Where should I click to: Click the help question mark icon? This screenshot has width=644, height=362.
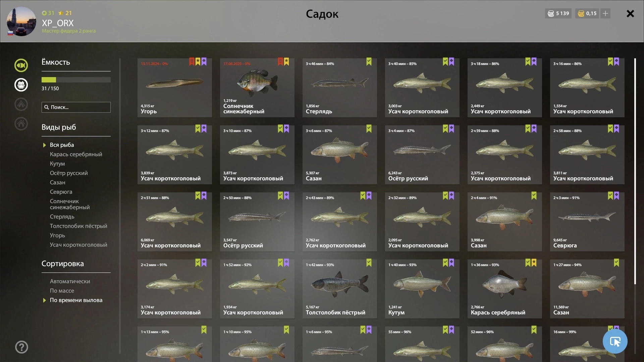(21, 347)
